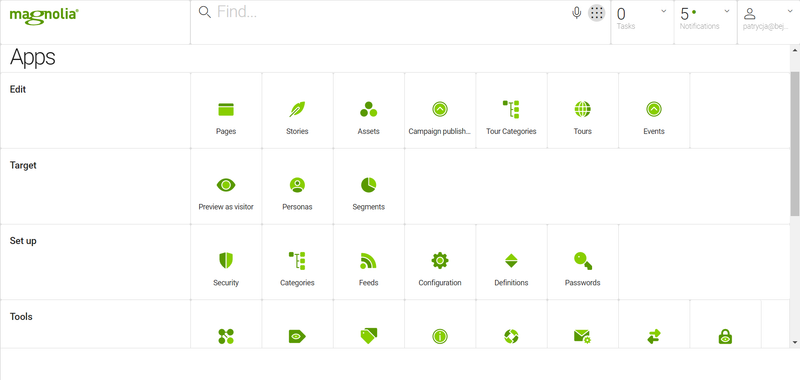The width and height of the screenshot is (800, 380).
Task: Activate the microphone voice search
Action: point(577,13)
